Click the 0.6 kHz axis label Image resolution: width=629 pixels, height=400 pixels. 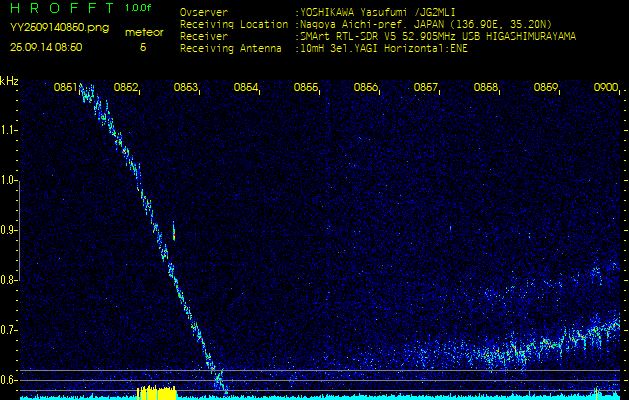9,380
